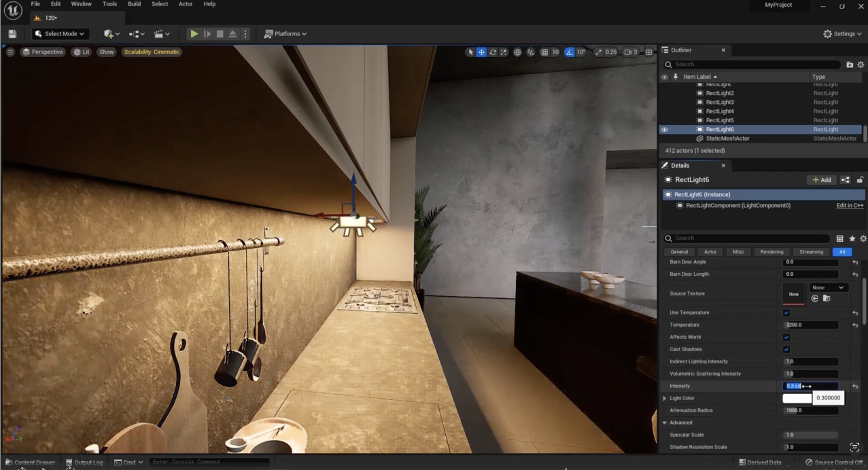Click the favorites star in Details panel
868x470 pixels.
click(x=852, y=238)
